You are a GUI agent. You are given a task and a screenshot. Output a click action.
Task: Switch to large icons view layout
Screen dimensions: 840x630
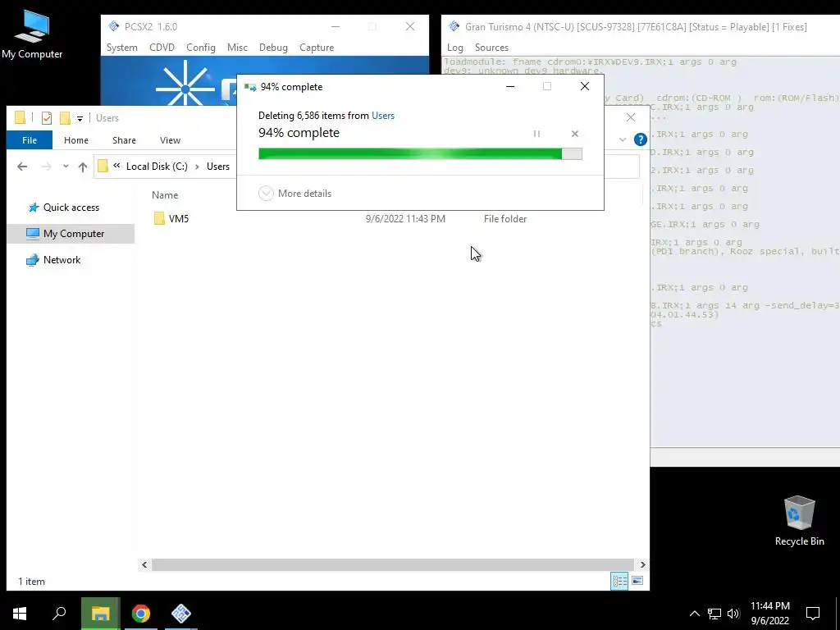[x=637, y=581]
